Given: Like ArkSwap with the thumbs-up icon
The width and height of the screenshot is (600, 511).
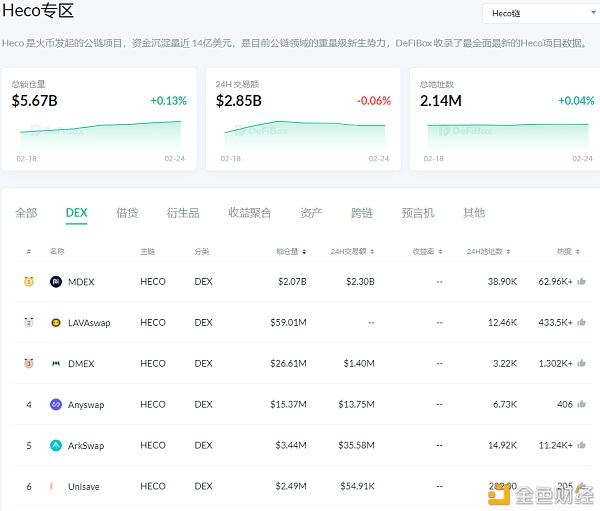Looking at the screenshot, I should [582, 445].
